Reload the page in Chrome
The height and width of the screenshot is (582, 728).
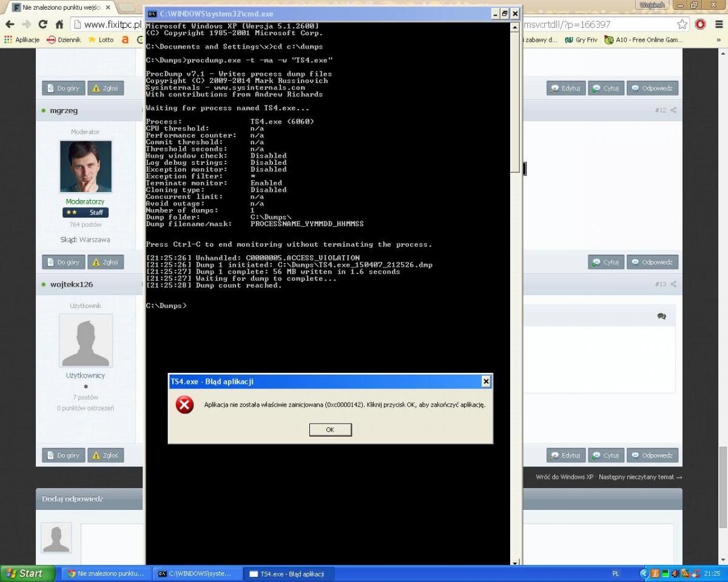(x=43, y=24)
